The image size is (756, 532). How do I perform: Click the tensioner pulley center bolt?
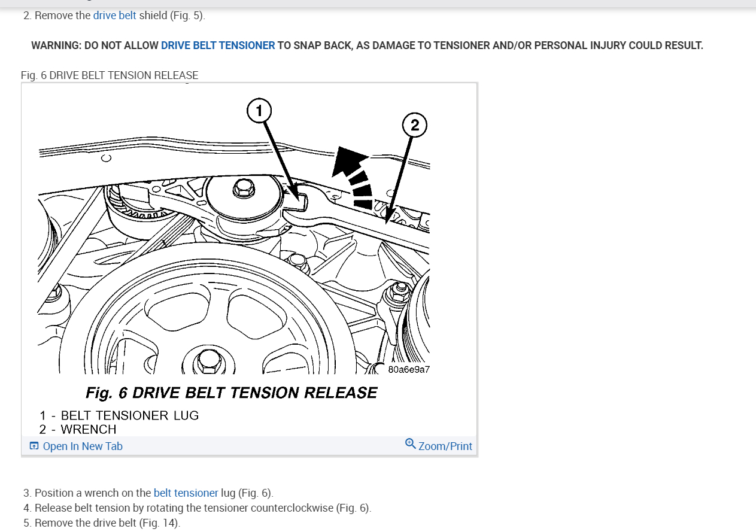coord(243,189)
